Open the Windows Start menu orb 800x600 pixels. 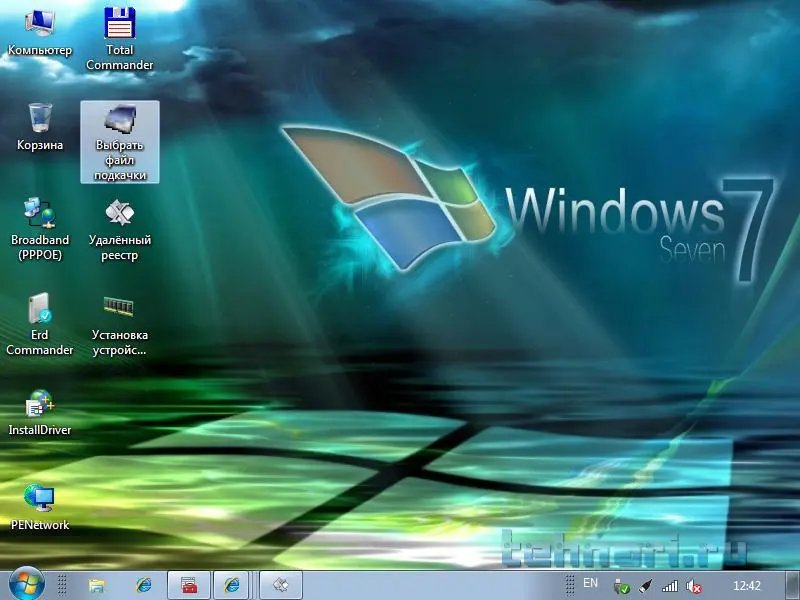[26, 584]
